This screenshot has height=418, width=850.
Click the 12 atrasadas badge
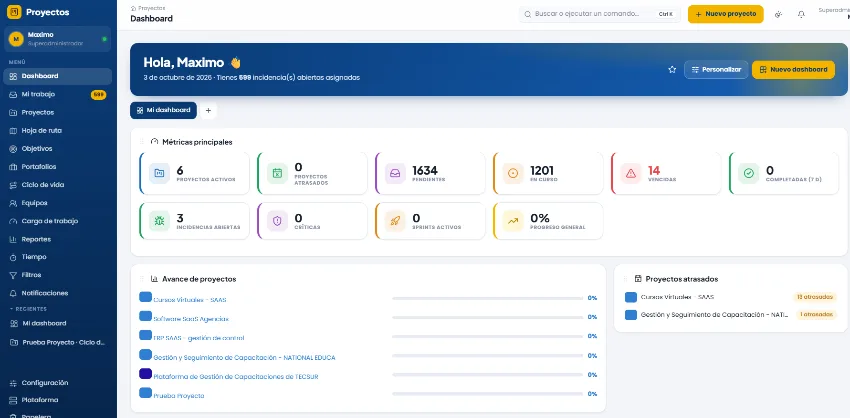pos(815,297)
